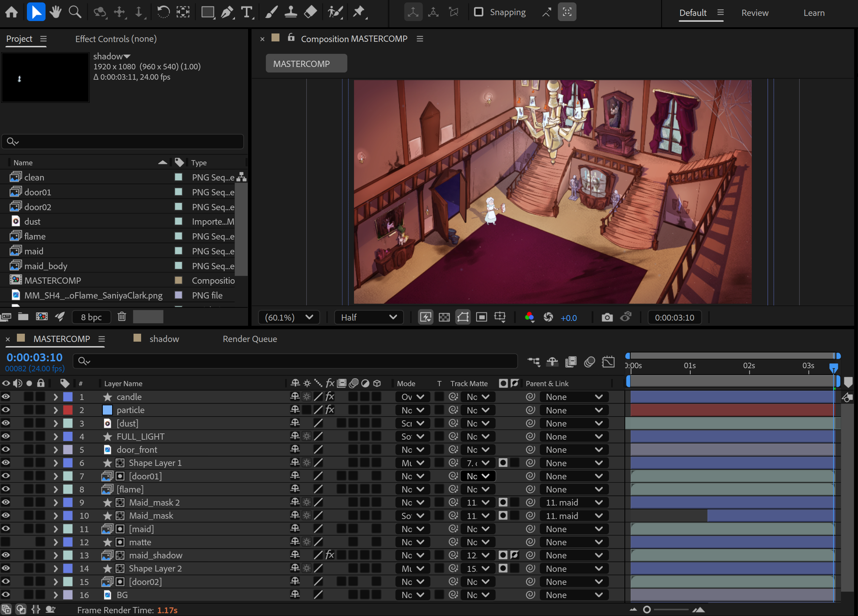This screenshot has width=858, height=616.
Task: Select the Rotation tool
Action: click(x=163, y=12)
